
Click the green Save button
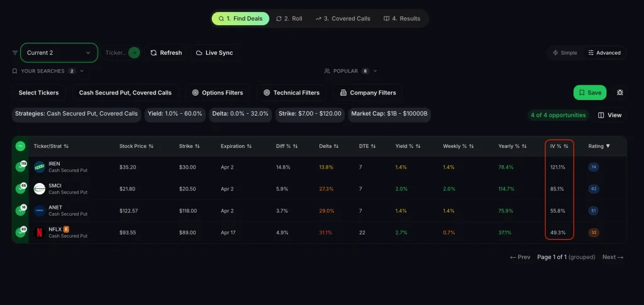point(589,92)
